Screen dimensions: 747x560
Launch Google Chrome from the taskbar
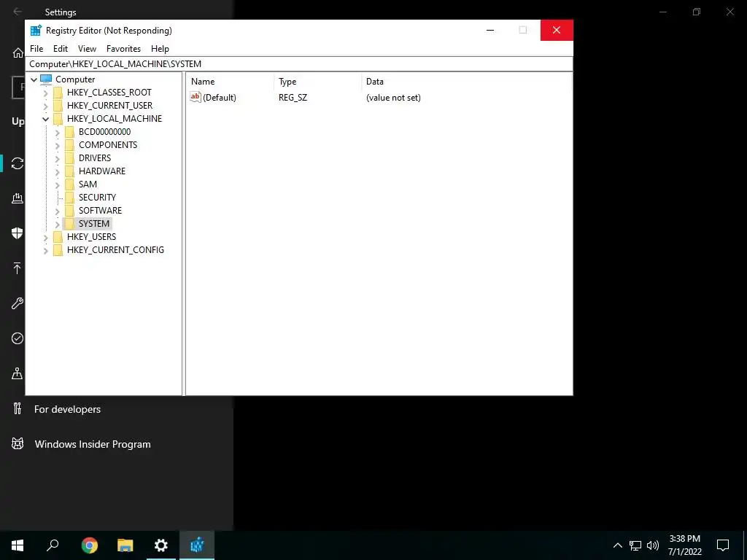point(89,545)
